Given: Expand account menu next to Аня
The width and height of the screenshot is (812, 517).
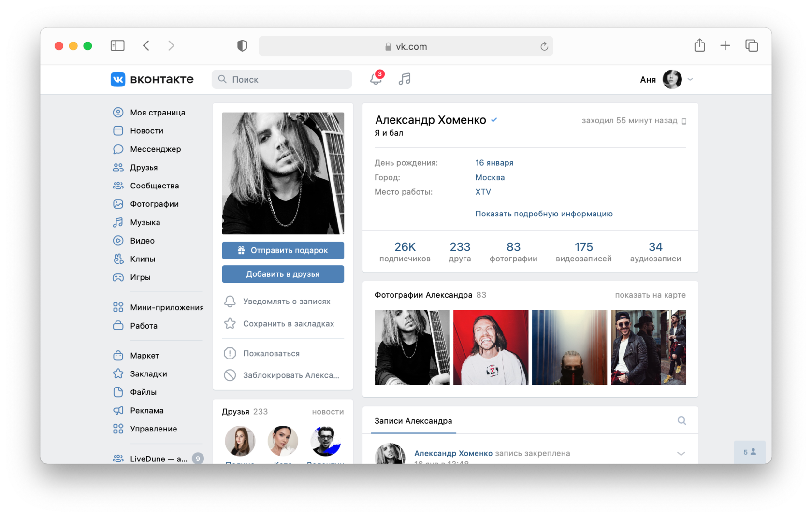Looking at the screenshot, I should coord(690,80).
